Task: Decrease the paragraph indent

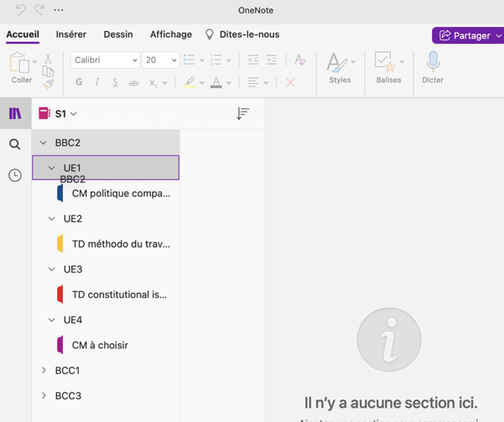Action: point(253,60)
